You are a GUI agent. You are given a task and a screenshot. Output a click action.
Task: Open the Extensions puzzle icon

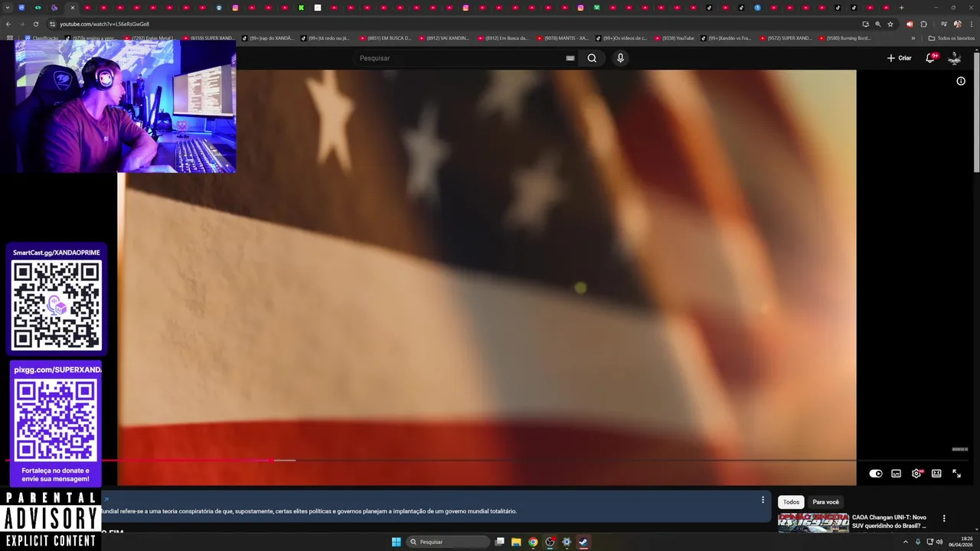tap(923, 24)
